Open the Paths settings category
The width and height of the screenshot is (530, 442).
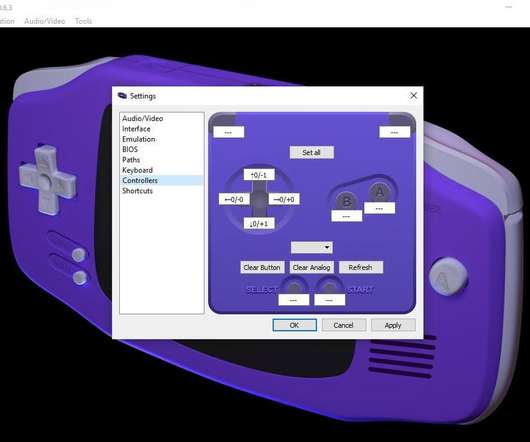[x=131, y=160]
